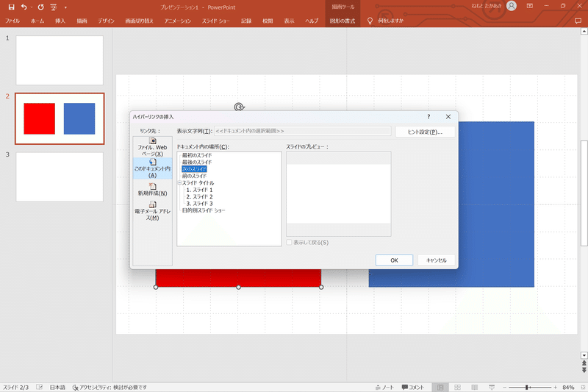Screen dimensions: 588x392
Task: Switch to the 挿入 ribbon tab
Action: click(60, 21)
